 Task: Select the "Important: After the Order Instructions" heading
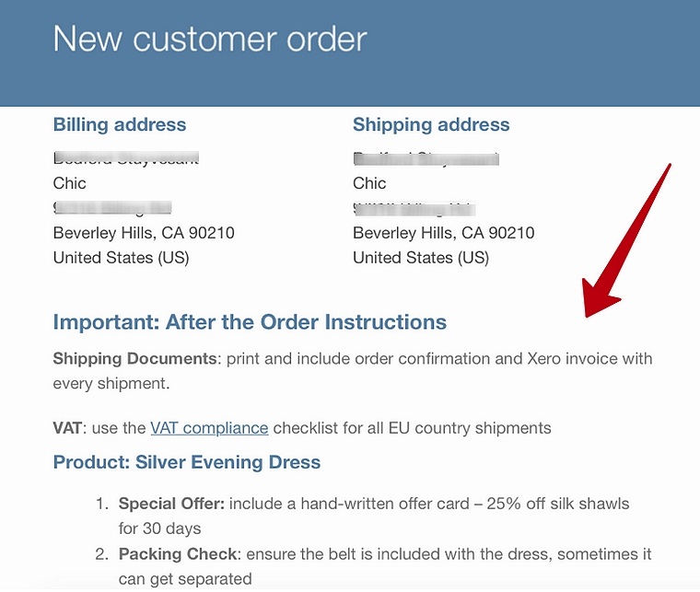(x=250, y=322)
